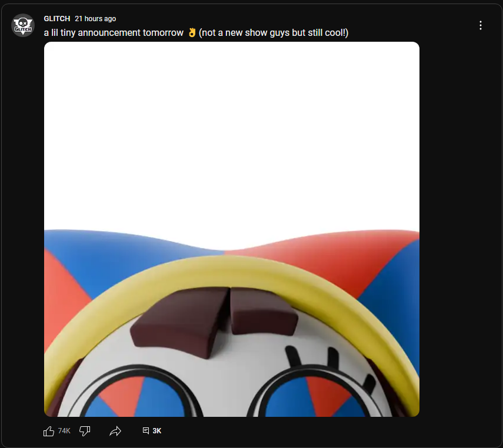
Task: Click the 74K like count
Action: (x=64, y=431)
